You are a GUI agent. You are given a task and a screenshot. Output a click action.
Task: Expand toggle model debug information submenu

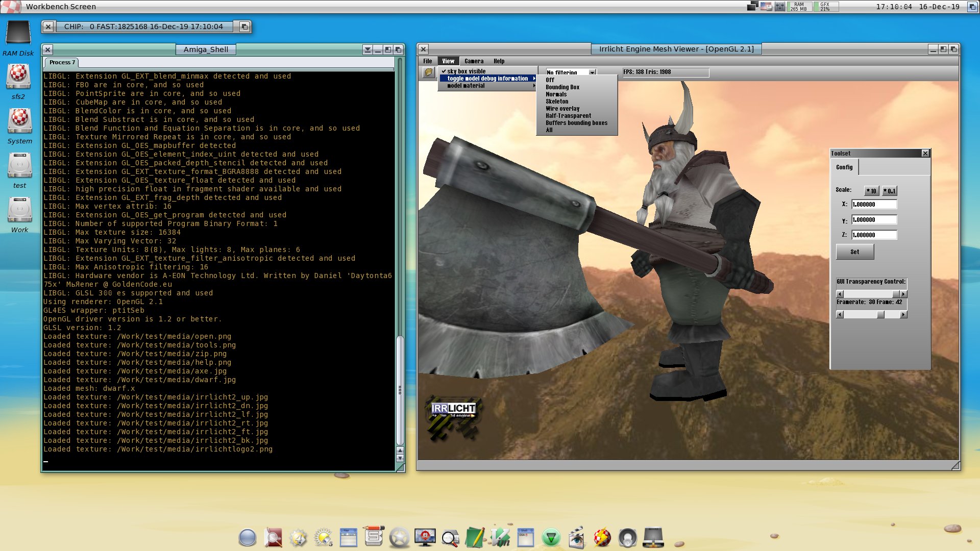point(487,79)
